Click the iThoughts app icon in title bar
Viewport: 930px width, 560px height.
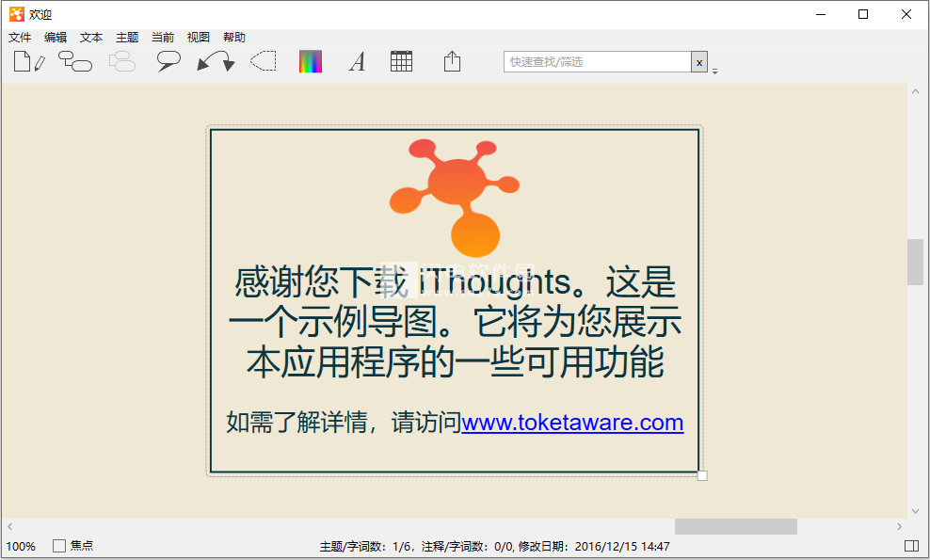(17, 14)
